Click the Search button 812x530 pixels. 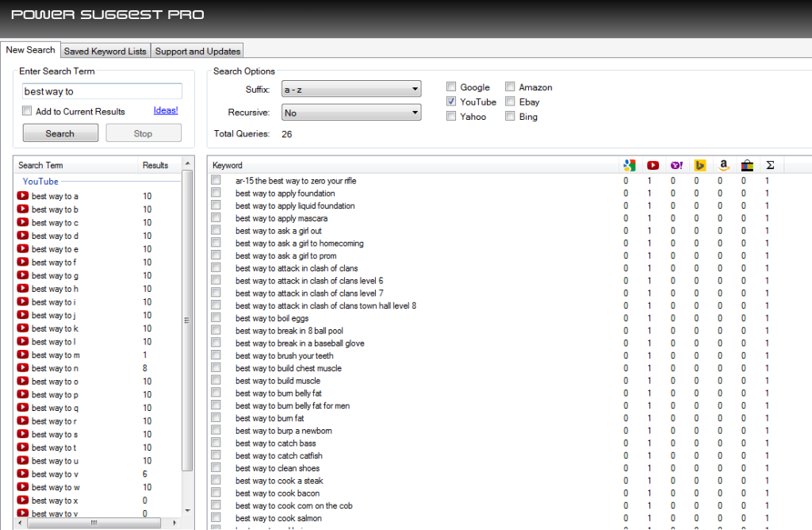point(60,133)
